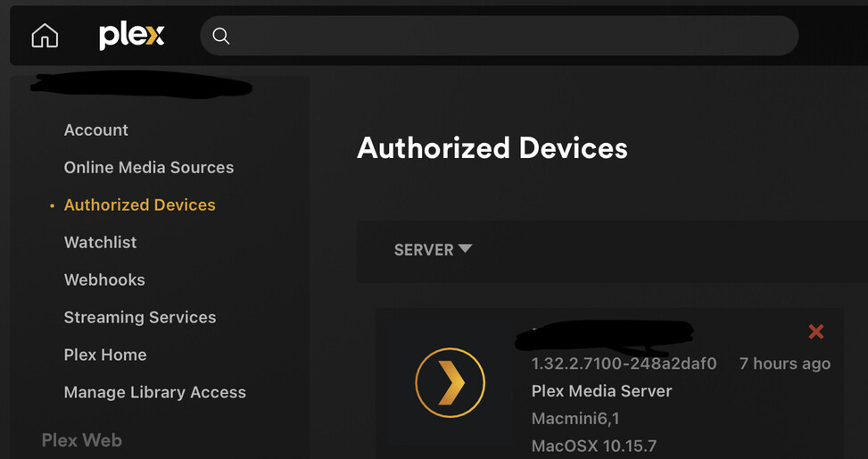Remove the server device with red X
The image size is (868, 459).
pyautogui.click(x=815, y=332)
